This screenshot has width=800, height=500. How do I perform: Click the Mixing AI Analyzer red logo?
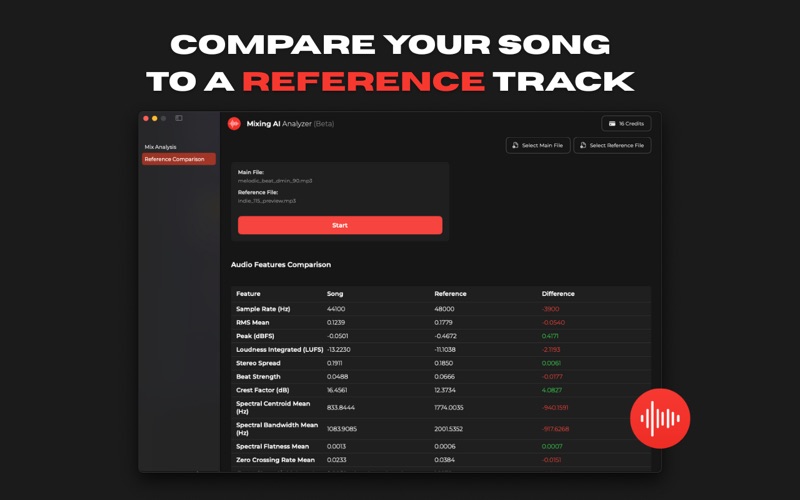click(x=234, y=123)
